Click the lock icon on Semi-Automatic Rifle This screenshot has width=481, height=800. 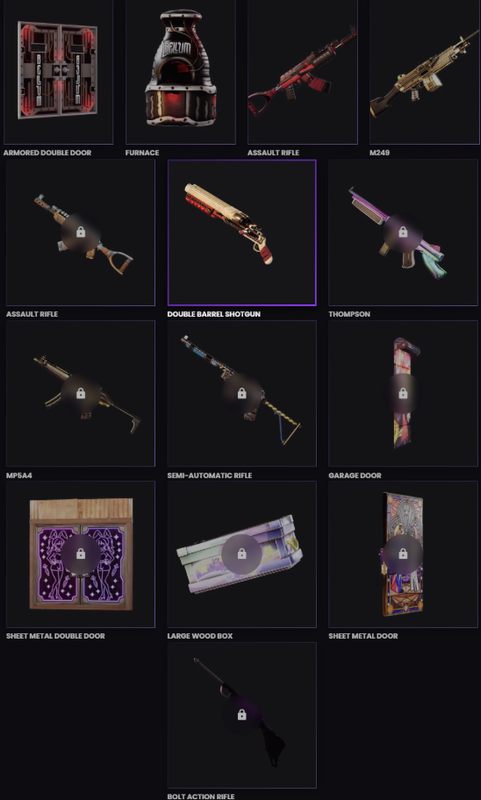point(242,393)
